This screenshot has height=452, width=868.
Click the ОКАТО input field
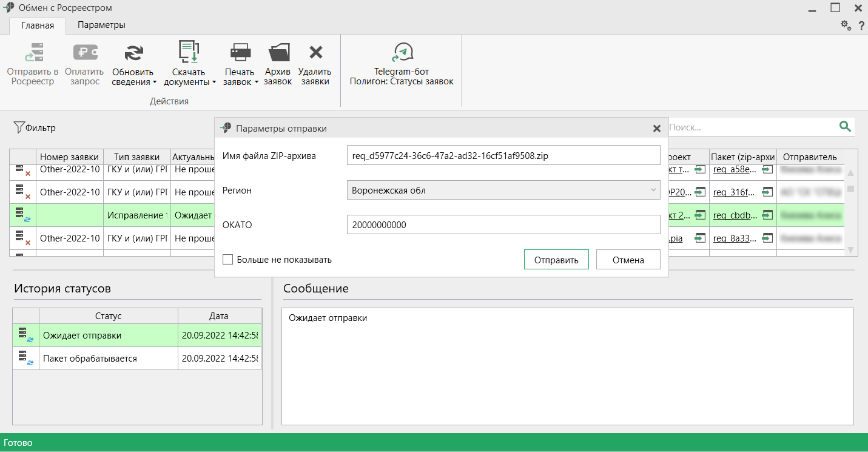(x=503, y=224)
